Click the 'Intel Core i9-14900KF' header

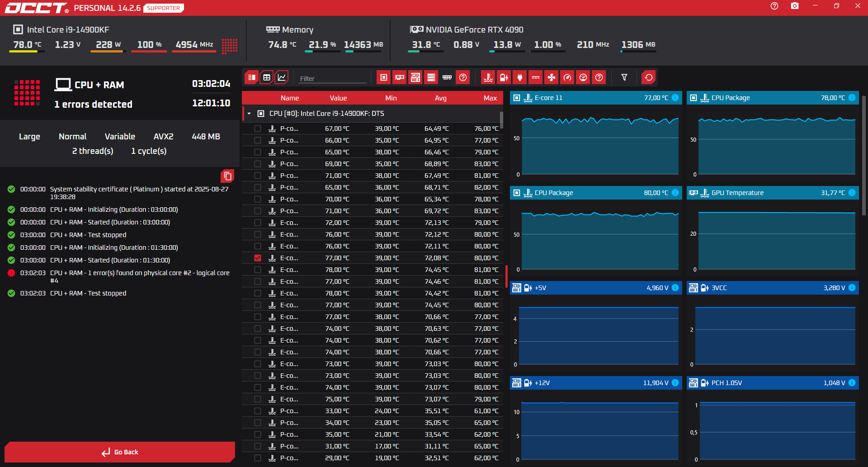coord(68,30)
